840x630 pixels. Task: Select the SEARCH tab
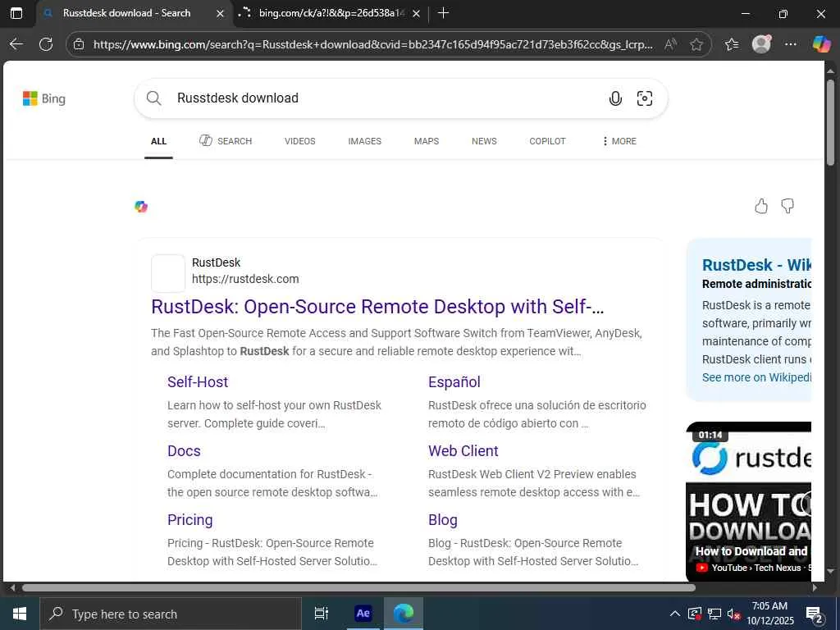pos(226,141)
